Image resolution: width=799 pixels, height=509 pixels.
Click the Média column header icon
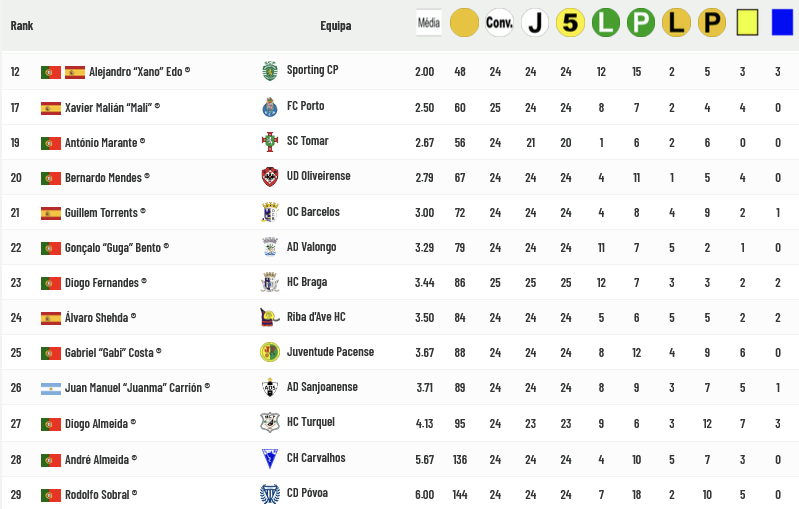click(429, 22)
